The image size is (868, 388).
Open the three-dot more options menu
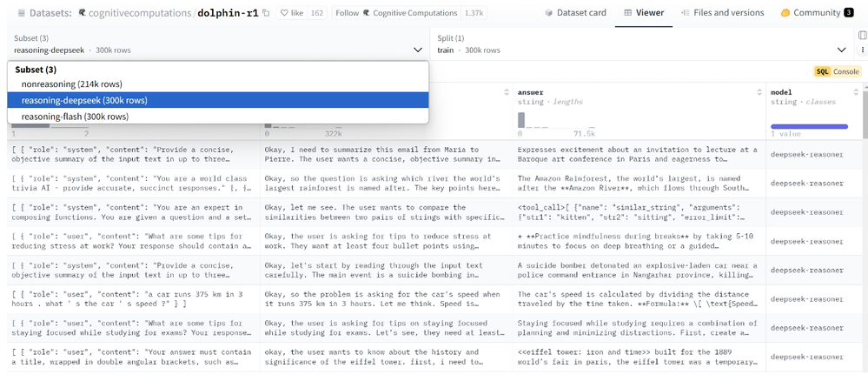863,50
